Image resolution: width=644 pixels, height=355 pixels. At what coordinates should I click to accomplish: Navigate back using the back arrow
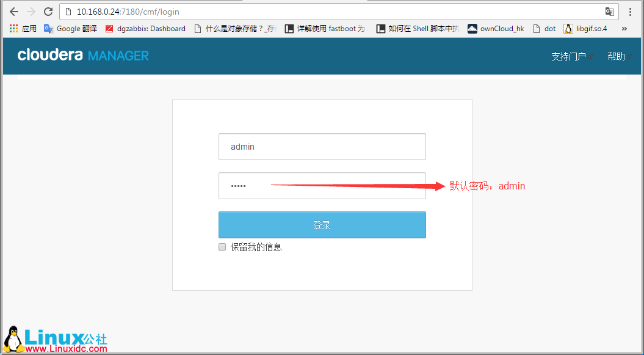coord(13,11)
